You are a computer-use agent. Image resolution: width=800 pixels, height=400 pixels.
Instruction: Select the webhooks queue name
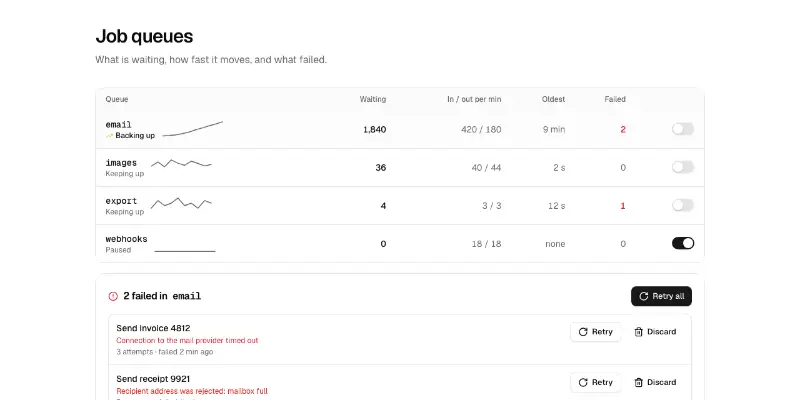[x=127, y=239]
